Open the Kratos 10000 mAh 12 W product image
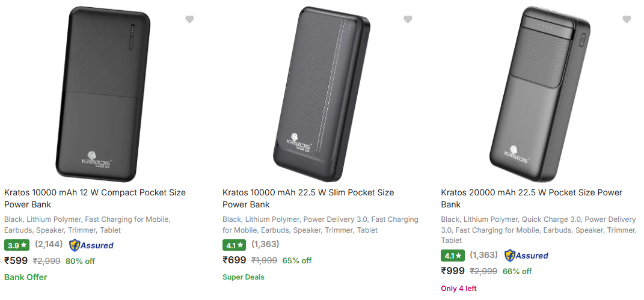644x300 pixels. (x=102, y=93)
